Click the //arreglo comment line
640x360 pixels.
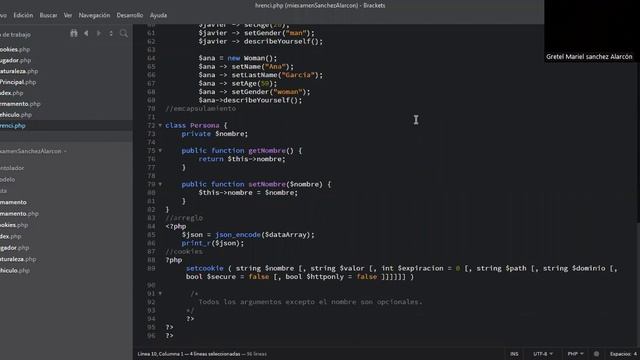[184, 218]
